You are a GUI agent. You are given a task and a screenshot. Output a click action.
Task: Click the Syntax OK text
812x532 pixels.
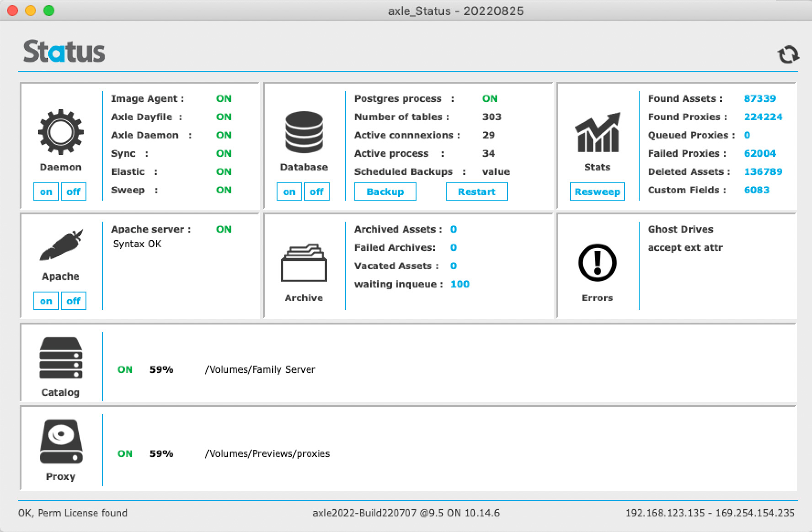[137, 244]
